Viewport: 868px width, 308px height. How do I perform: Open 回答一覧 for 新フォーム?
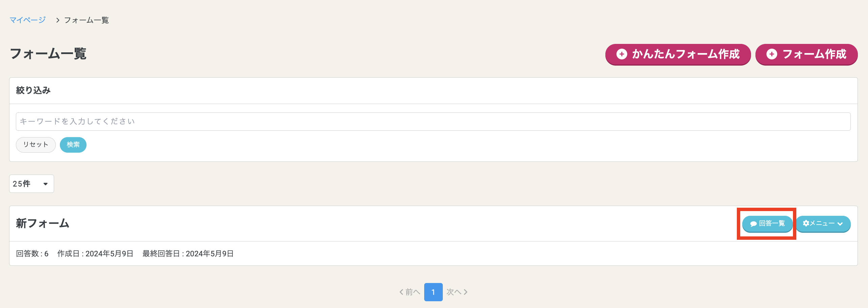[767, 224]
